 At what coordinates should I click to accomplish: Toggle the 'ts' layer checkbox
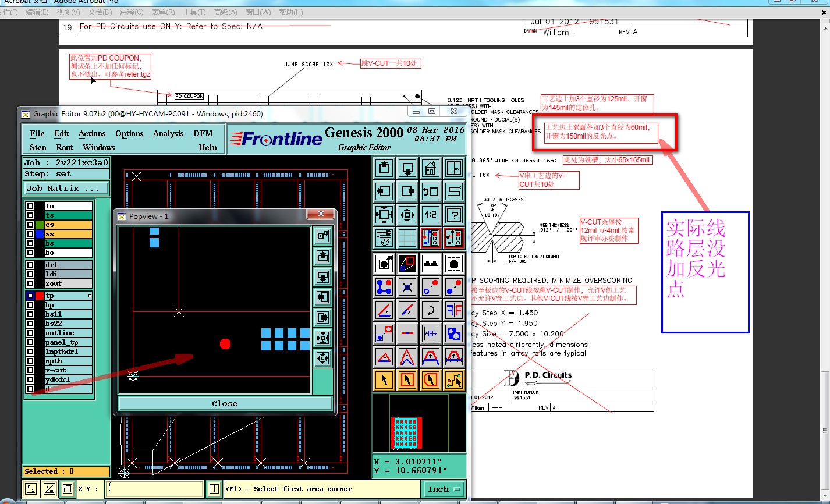point(30,215)
